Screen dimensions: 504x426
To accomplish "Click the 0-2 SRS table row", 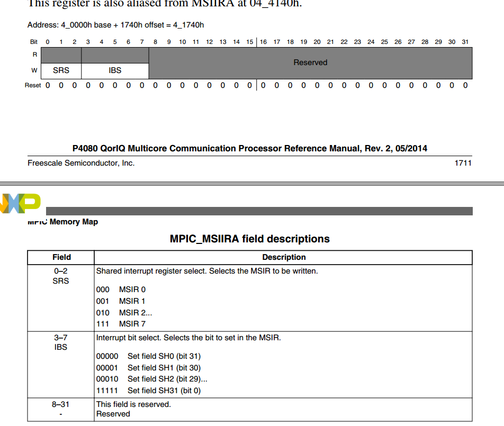I will coord(60,276).
